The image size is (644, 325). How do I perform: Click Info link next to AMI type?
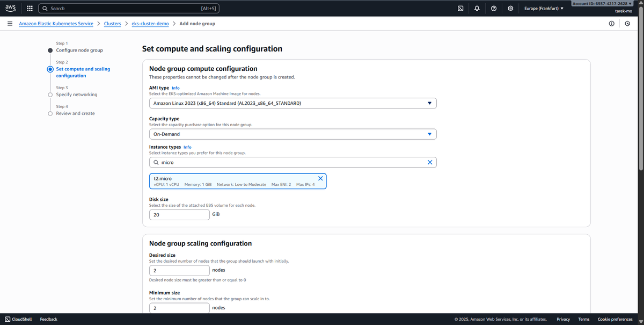(175, 88)
